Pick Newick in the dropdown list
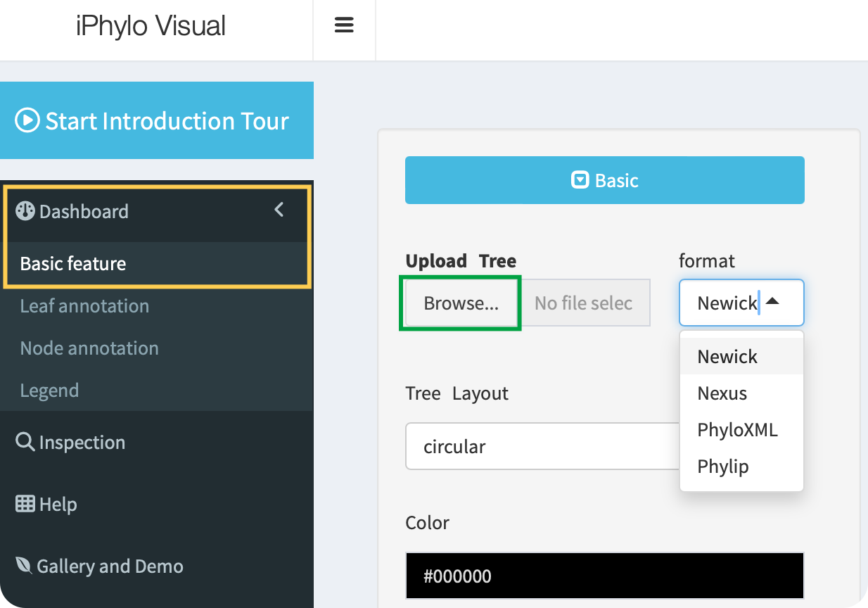This screenshot has width=868, height=608. pos(727,356)
